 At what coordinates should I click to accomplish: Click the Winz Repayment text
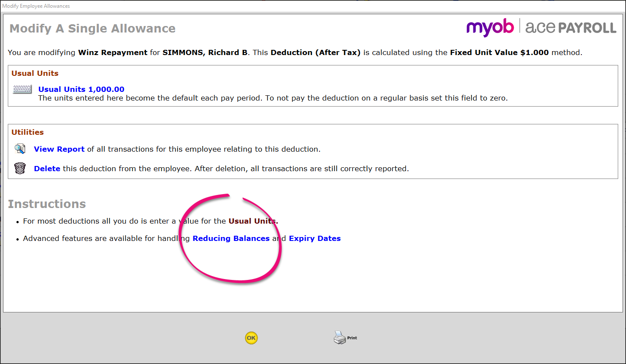(113, 52)
